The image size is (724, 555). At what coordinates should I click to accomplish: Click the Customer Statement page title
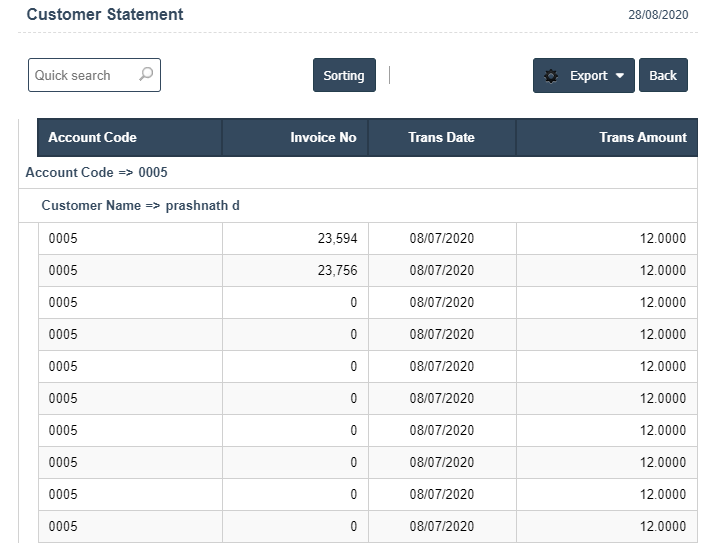[x=105, y=15]
